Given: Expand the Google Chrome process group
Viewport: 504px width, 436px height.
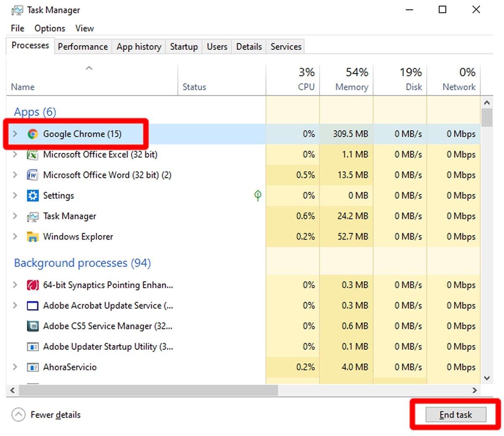Looking at the screenshot, I should point(15,134).
